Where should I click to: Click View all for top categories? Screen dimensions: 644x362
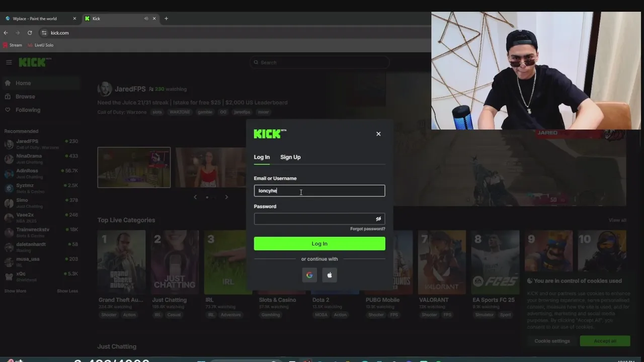pos(617,220)
